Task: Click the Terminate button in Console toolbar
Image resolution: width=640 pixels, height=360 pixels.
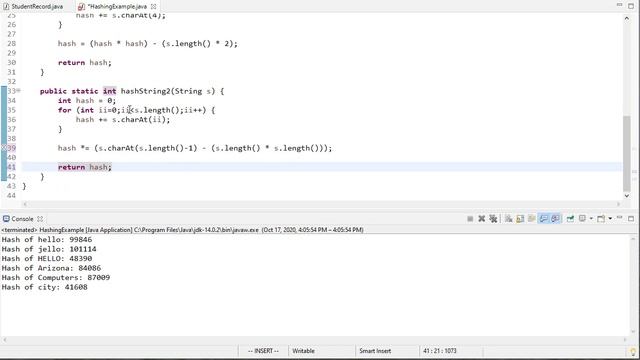Action: tap(470, 219)
